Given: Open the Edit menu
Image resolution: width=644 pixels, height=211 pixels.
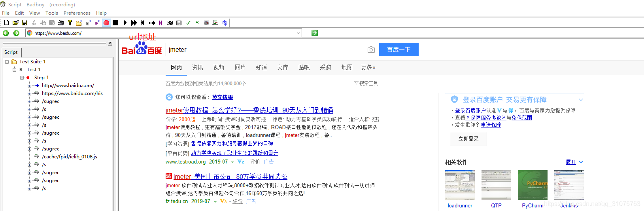Looking at the screenshot, I should [x=19, y=13].
